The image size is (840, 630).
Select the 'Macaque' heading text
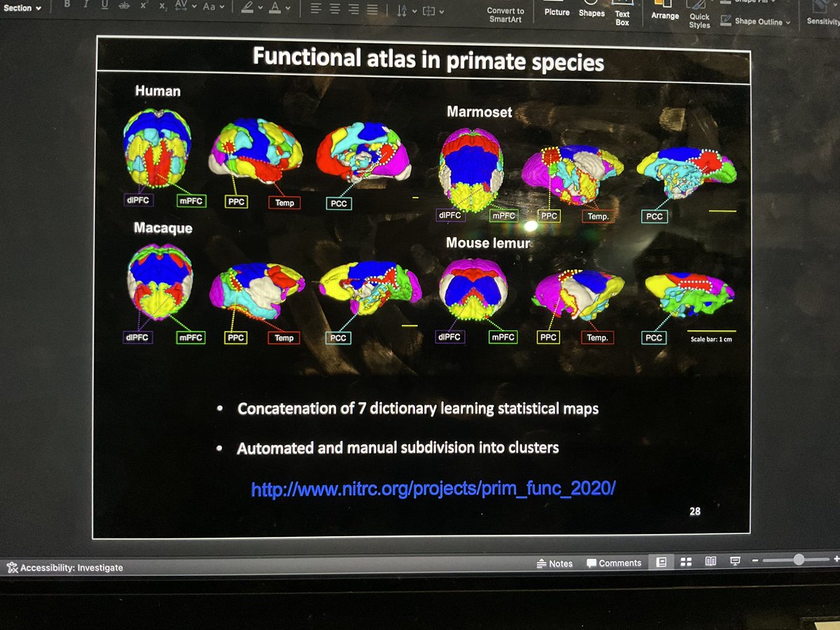[163, 228]
